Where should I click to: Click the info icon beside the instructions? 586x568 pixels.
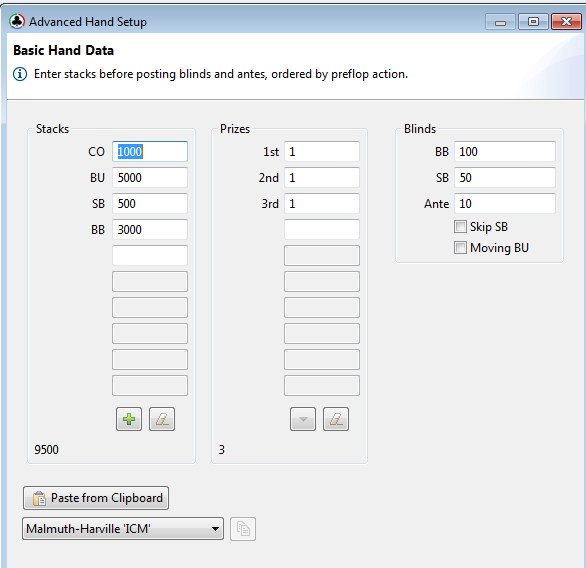pyautogui.click(x=20, y=74)
